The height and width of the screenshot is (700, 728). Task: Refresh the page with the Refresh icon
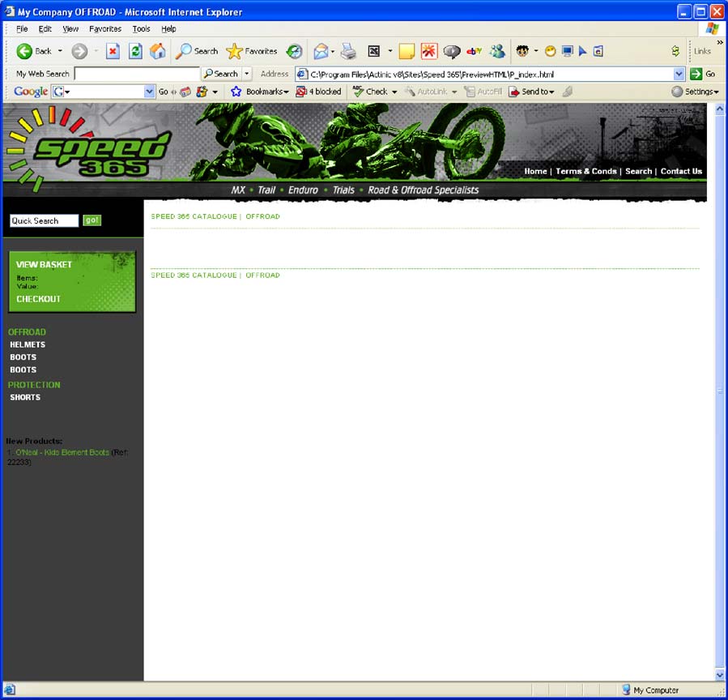[135, 51]
